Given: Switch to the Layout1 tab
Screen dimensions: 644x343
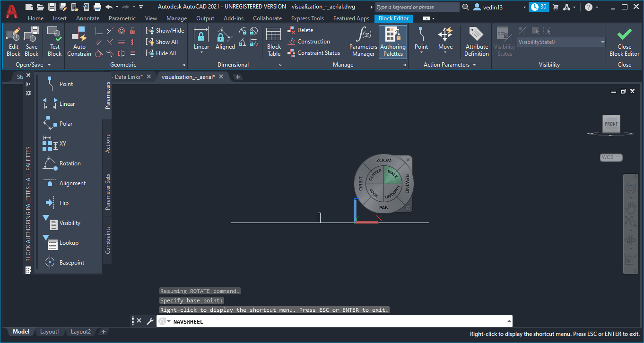Looking at the screenshot, I should coord(50,332).
